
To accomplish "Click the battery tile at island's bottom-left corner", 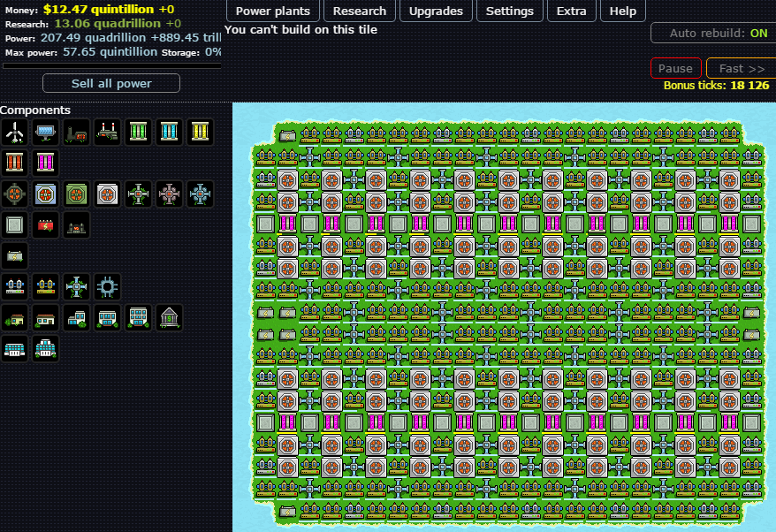I will click(287, 511).
